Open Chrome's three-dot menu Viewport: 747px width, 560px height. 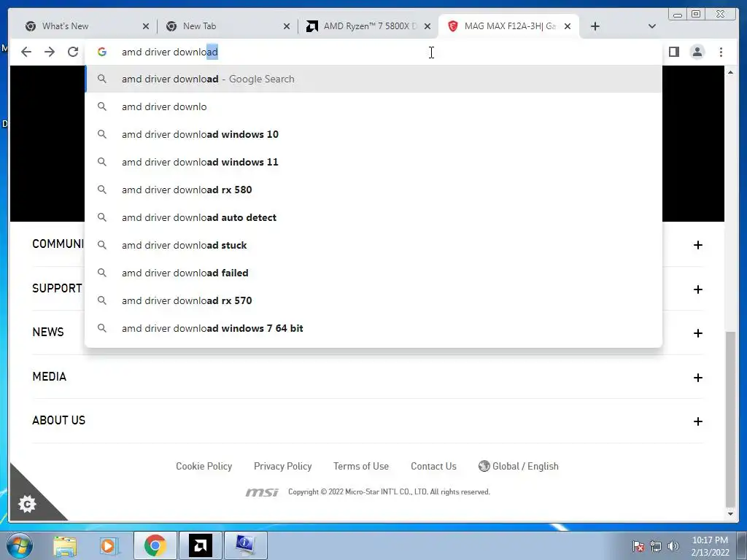[721, 52]
